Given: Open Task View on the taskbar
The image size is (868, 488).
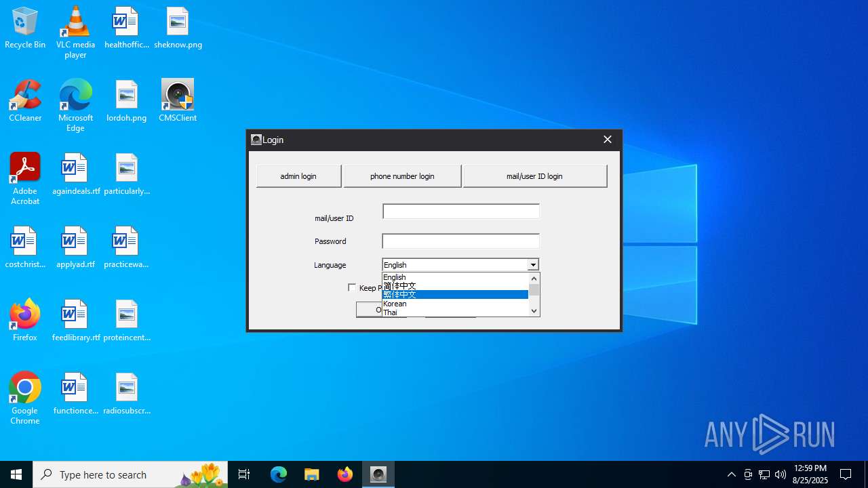Looking at the screenshot, I should tap(244, 474).
